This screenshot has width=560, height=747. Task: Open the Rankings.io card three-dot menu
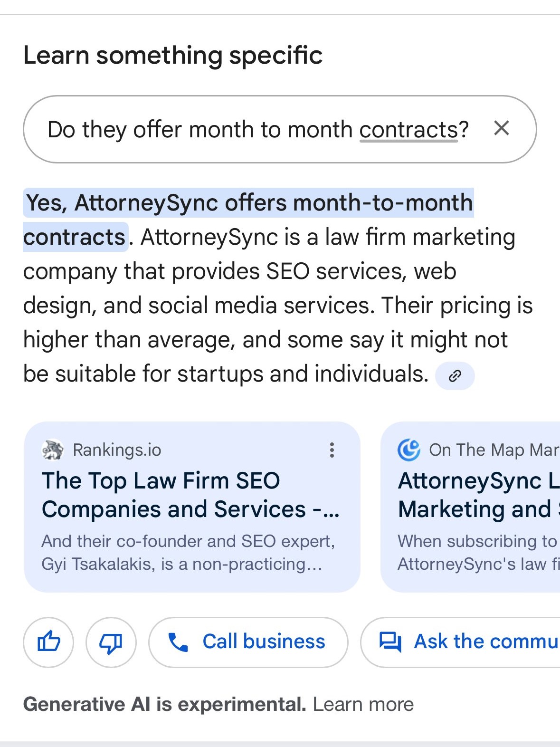pos(332,450)
